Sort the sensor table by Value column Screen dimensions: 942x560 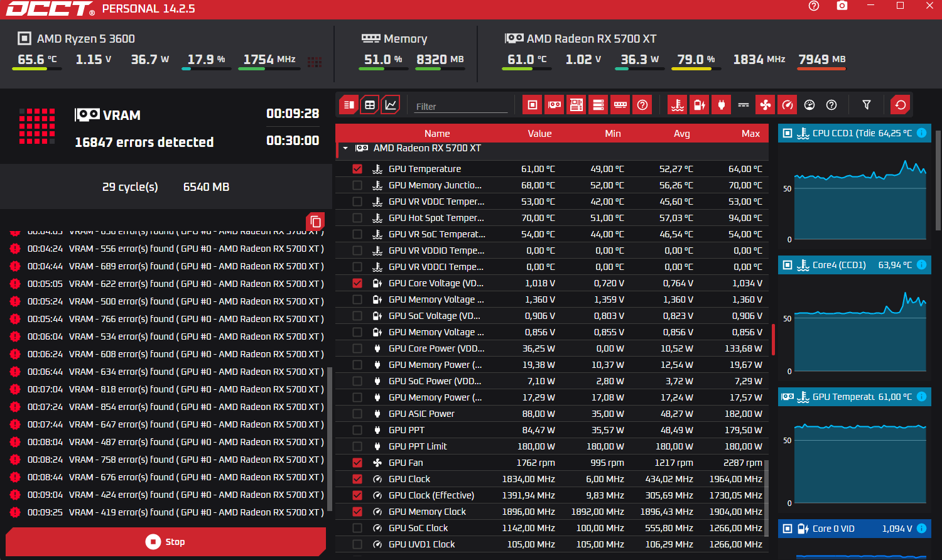pyautogui.click(x=539, y=133)
